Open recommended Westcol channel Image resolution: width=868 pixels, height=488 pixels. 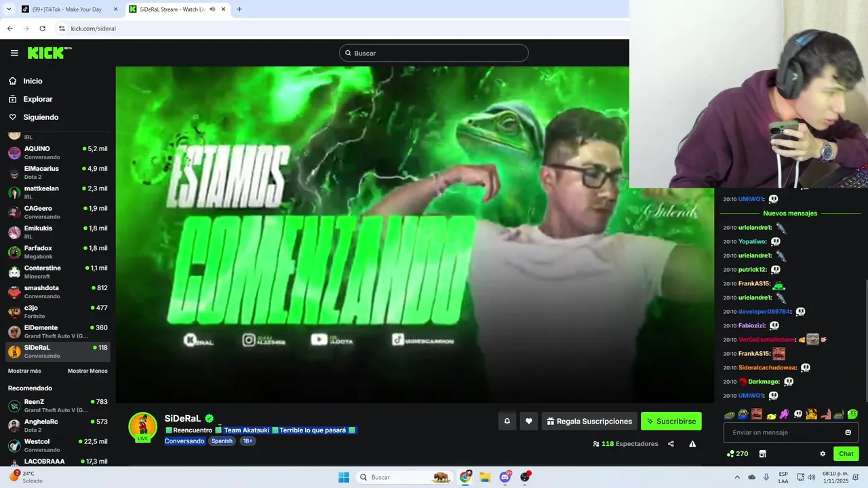click(x=58, y=445)
